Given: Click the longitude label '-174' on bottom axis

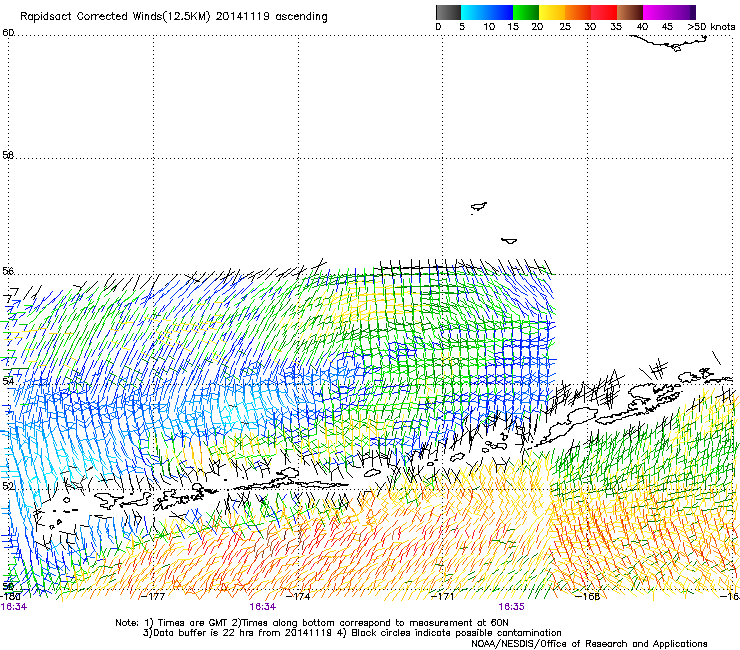Looking at the screenshot, I should 298,596.
